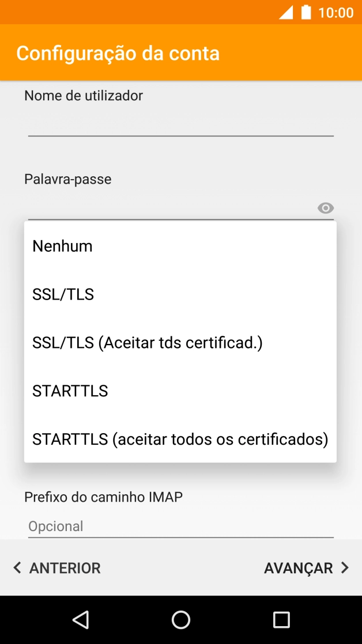
Task: Tap the back chevron beside ANTERIOR
Action: click(x=17, y=568)
